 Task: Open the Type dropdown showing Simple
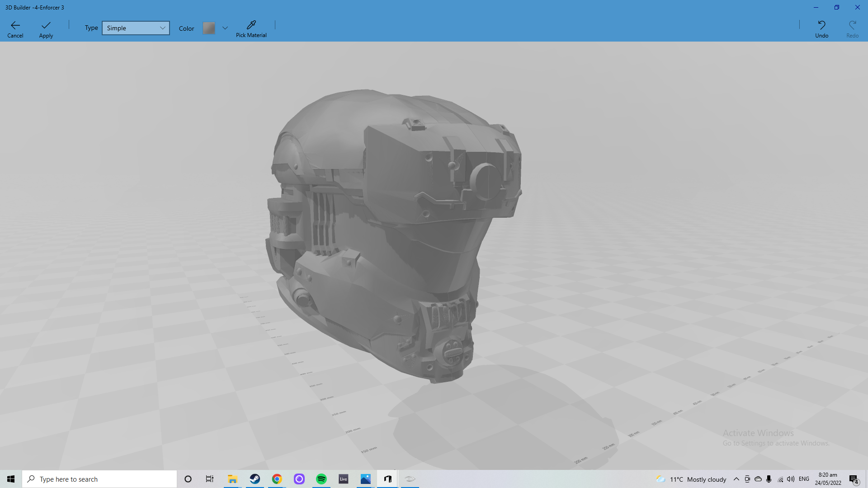coord(136,28)
